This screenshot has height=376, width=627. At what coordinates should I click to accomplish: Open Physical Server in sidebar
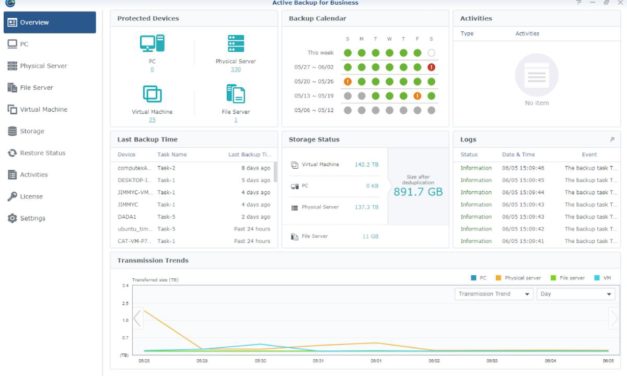pos(50,66)
